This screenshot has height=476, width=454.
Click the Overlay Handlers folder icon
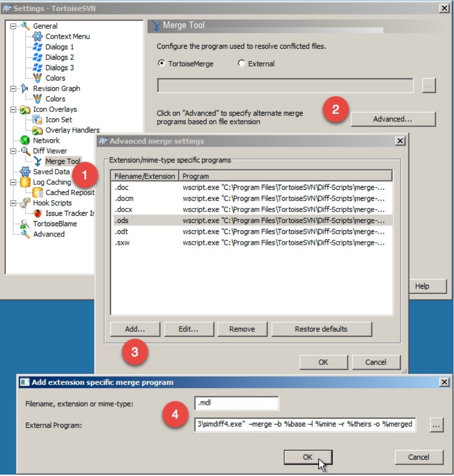click(x=38, y=130)
